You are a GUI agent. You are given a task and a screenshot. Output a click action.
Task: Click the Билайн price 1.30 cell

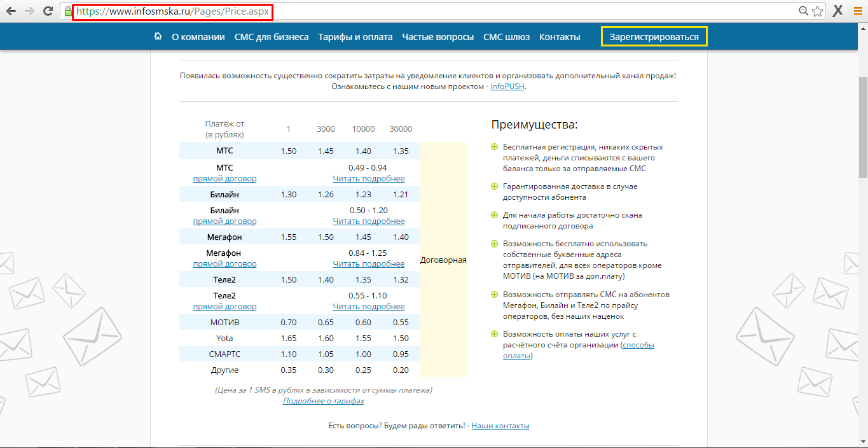coord(288,194)
